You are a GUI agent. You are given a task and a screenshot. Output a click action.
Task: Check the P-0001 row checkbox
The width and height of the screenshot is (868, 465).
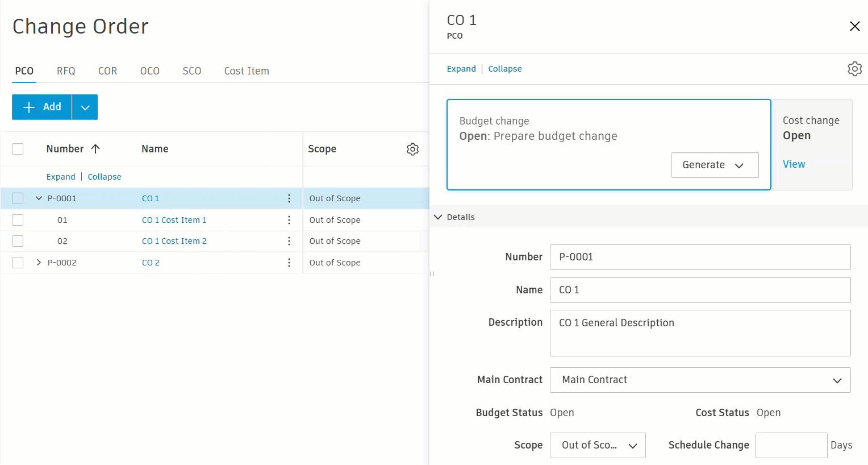(x=18, y=198)
